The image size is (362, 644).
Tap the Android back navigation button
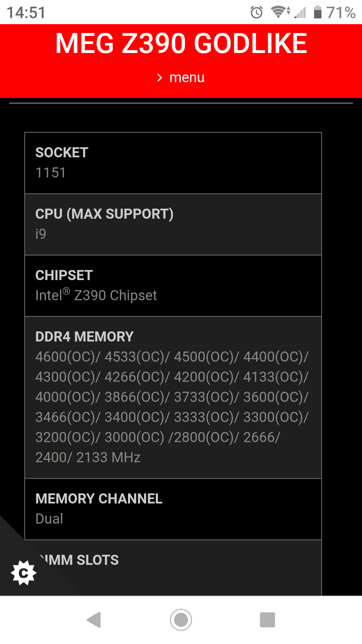pyautogui.click(x=94, y=620)
